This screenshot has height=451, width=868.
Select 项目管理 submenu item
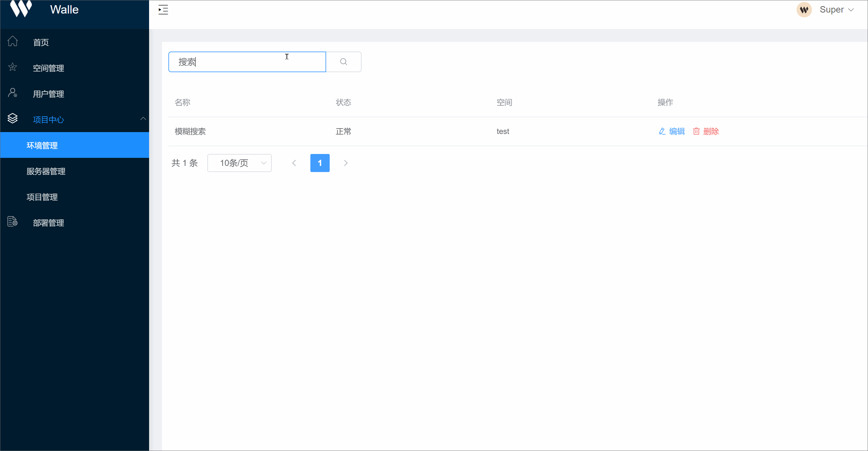[x=74, y=197]
